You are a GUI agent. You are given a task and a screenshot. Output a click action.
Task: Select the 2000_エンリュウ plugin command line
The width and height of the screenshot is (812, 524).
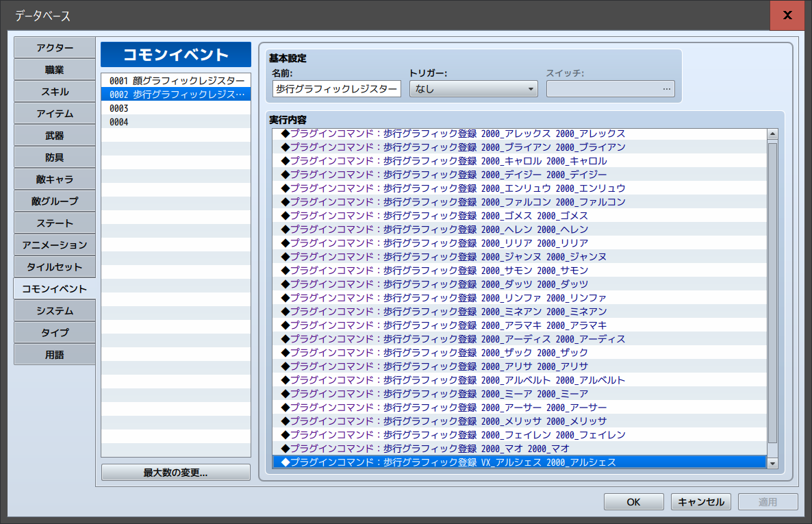click(520, 188)
